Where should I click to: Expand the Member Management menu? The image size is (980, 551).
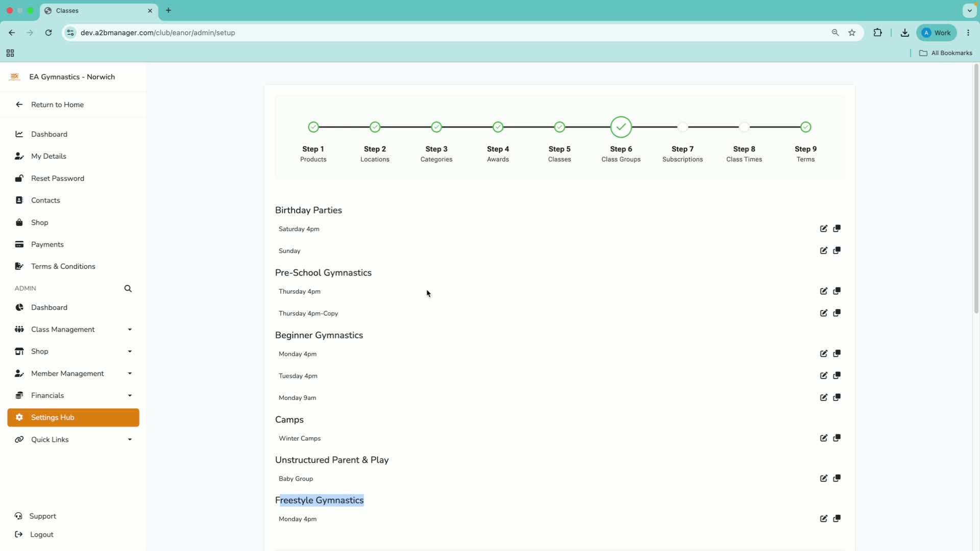click(x=73, y=373)
